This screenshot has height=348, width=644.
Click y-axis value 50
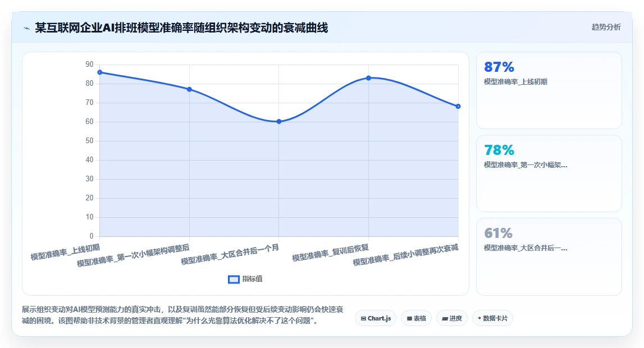tap(89, 141)
